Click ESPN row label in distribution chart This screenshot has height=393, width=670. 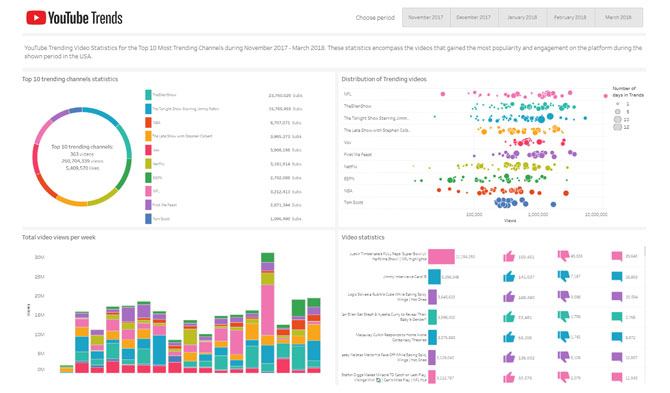pyautogui.click(x=349, y=179)
